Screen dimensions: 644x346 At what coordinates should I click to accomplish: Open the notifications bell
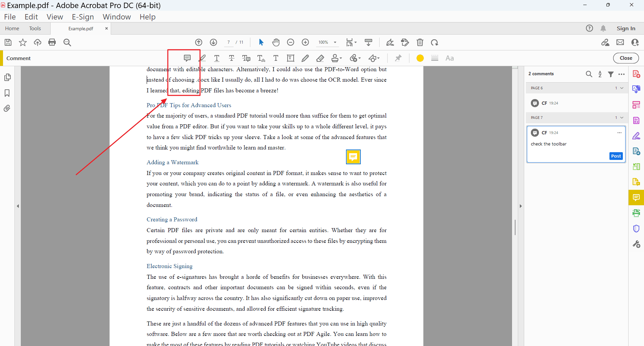pyautogui.click(x=603, y=29)
